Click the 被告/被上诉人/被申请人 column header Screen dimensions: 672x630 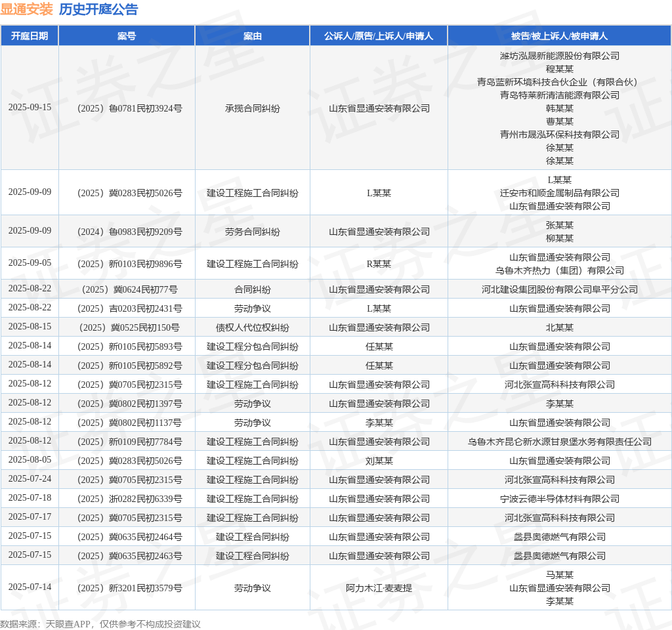coord(559,36)
